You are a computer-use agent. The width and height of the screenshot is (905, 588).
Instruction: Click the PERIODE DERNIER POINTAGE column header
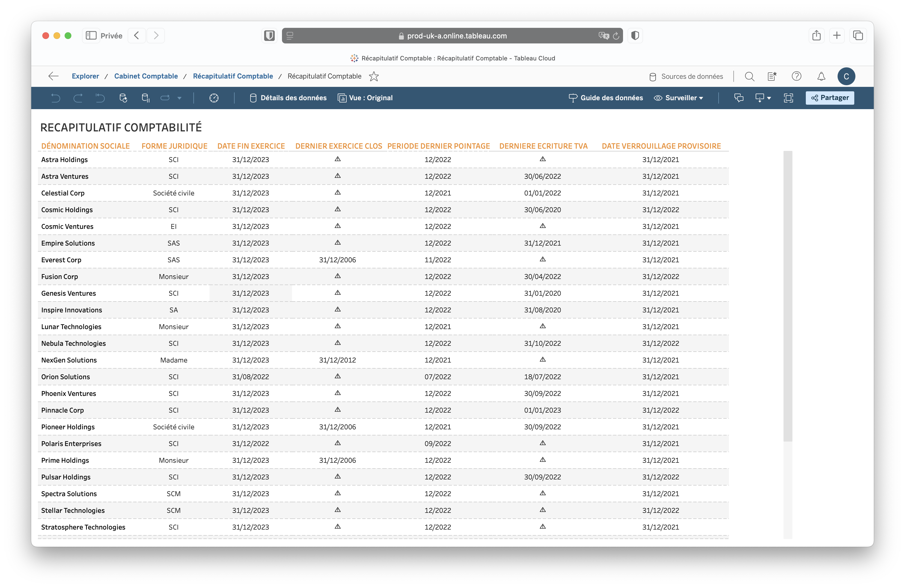click(439, 146)
